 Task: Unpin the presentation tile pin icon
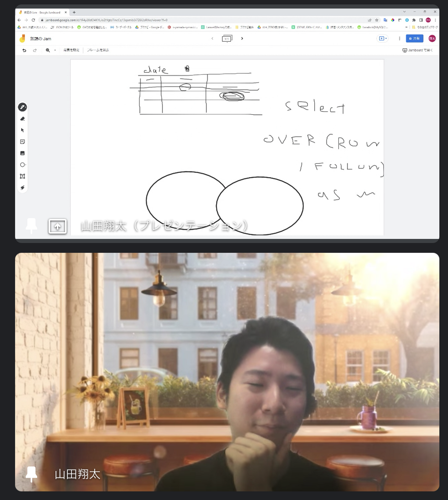pyautogui.click(x=31, y=226)
